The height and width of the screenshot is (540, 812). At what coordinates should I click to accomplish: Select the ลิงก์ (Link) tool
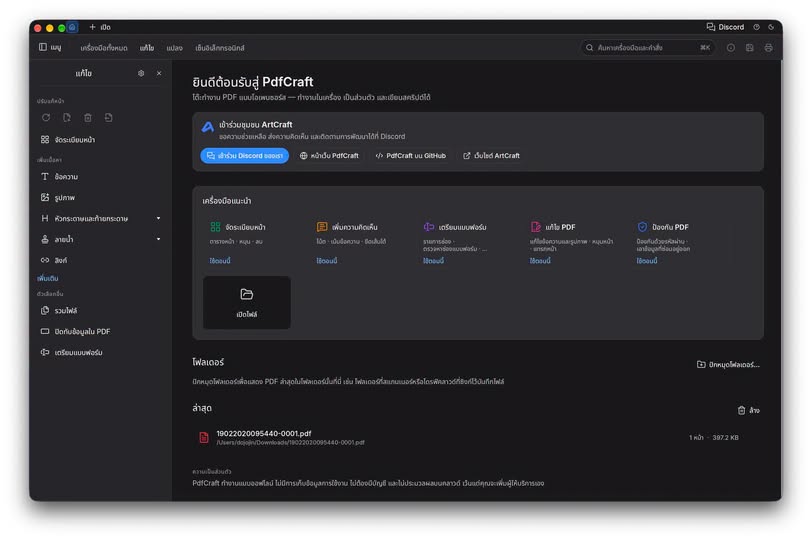[x=101, y=260]
